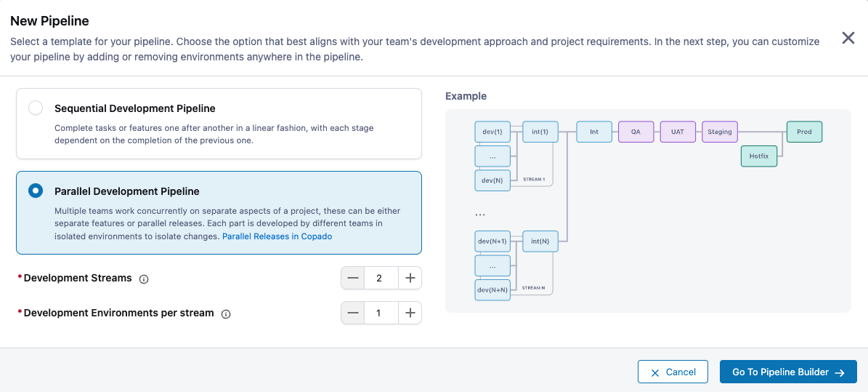Click the New Pipeline dialog title

tap(50, 21)
